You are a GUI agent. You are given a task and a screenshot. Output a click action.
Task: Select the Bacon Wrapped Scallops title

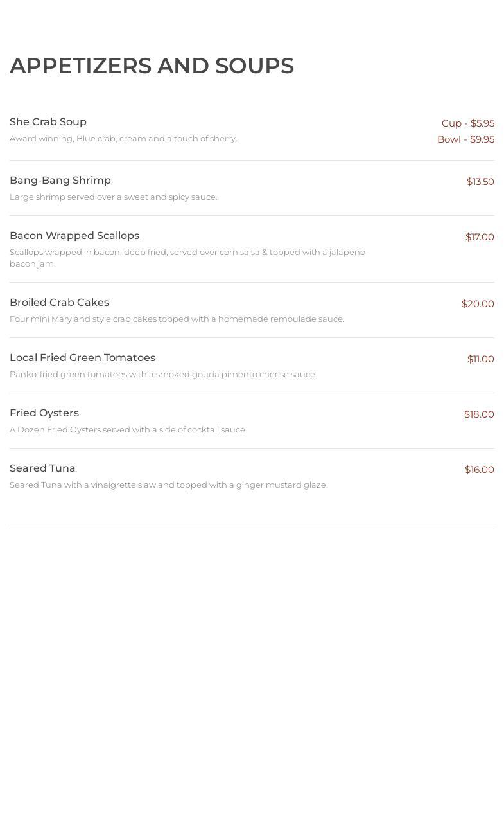[x=74, y=236]
